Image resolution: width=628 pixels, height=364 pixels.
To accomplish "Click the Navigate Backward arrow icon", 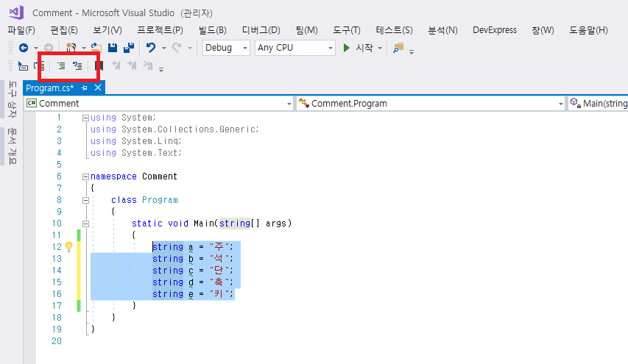I will [24, 48].
